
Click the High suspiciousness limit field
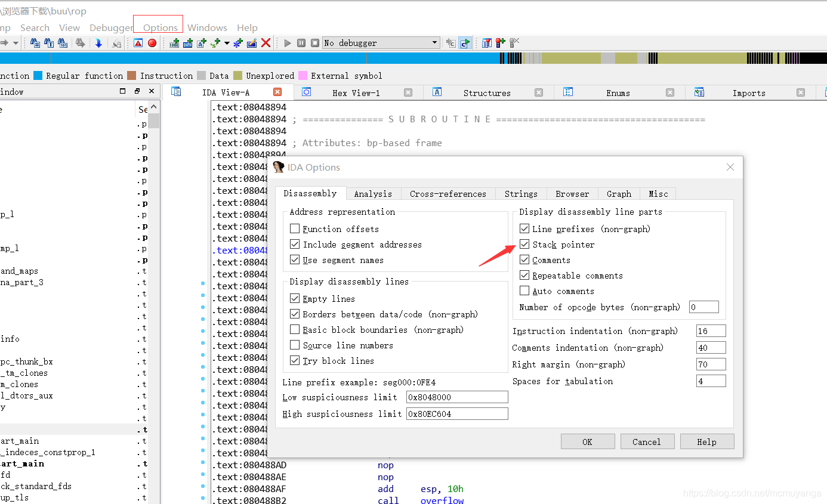click(x=457, y=413)
